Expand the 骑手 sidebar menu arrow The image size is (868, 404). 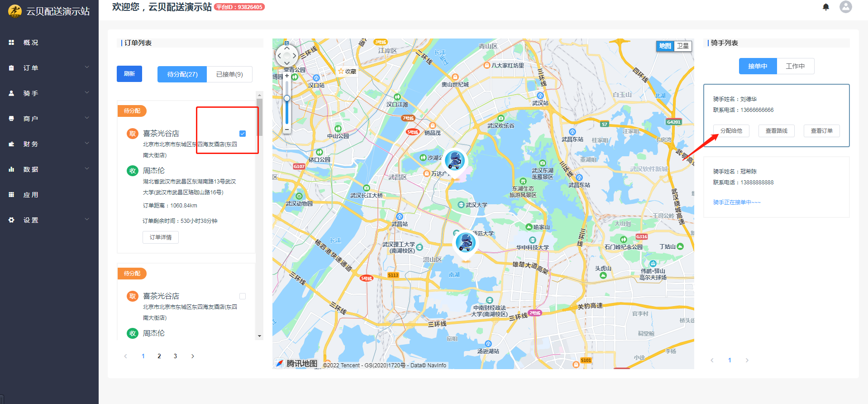(87, 93)
